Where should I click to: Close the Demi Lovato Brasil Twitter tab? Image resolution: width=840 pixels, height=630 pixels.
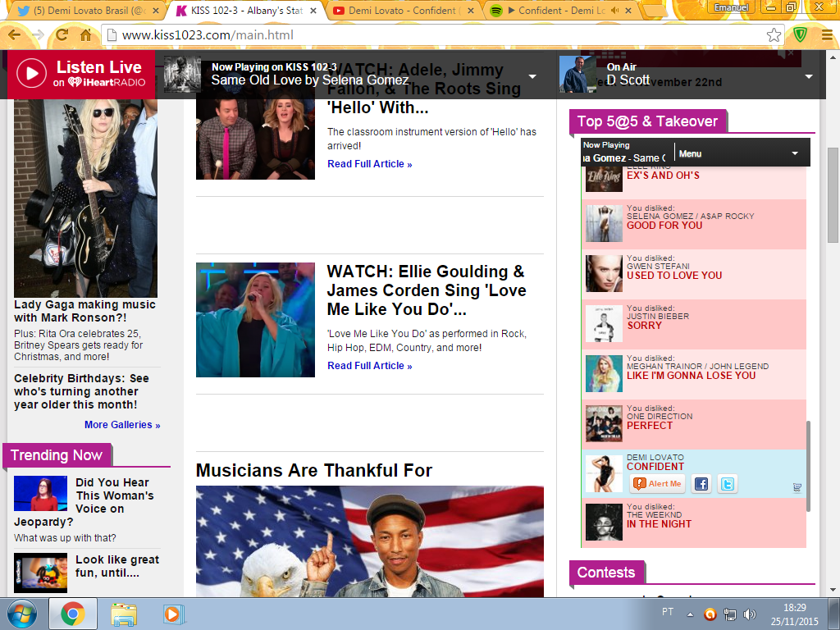[155, 11]
